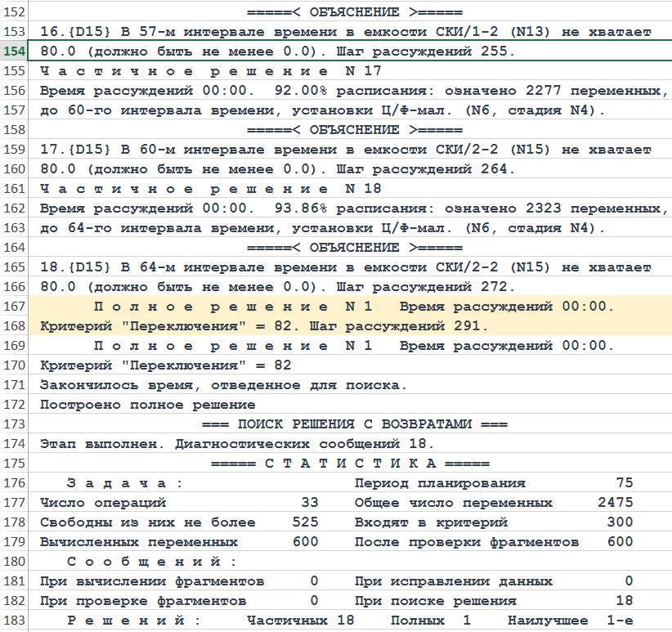Select the 'Этап выполнен' diagnostic messages cell
Viewport: 672px width, 632px height.
237,444
